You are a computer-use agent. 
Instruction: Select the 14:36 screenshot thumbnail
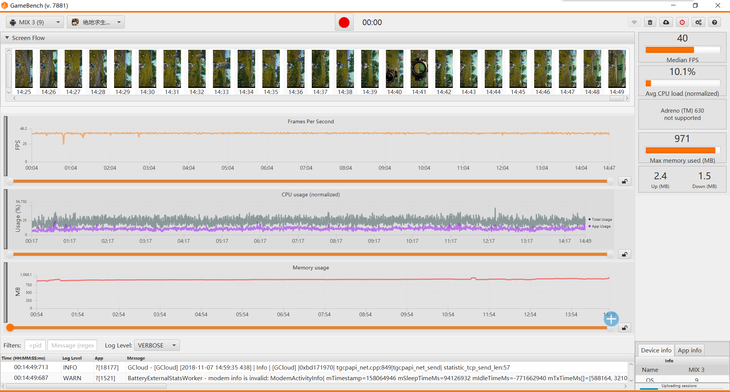(x=296, y=69)
